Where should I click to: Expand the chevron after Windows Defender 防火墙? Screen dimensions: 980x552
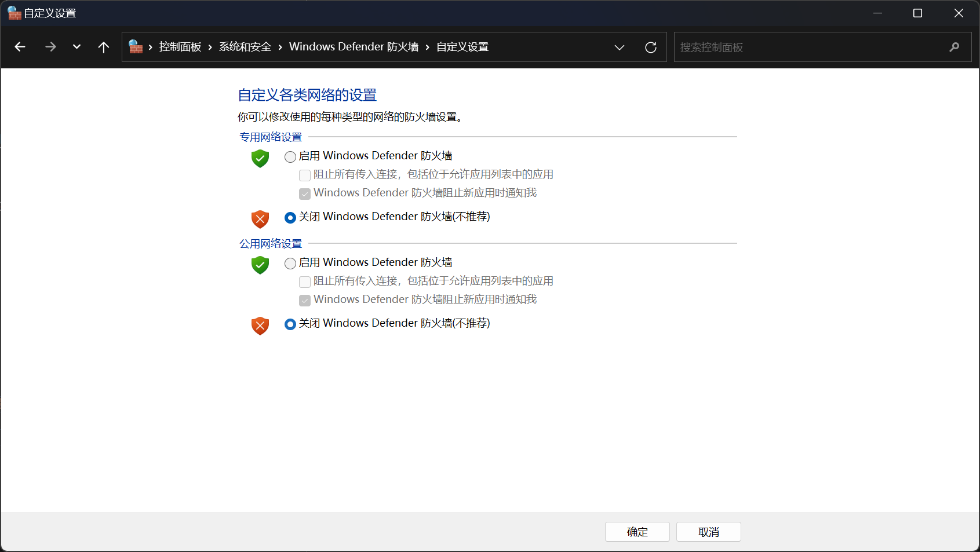[x=428, y=47]
